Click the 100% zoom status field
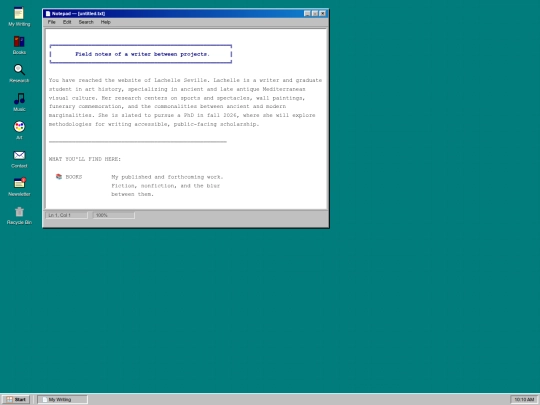The image size is (540, 405). [x=114, y=215]
